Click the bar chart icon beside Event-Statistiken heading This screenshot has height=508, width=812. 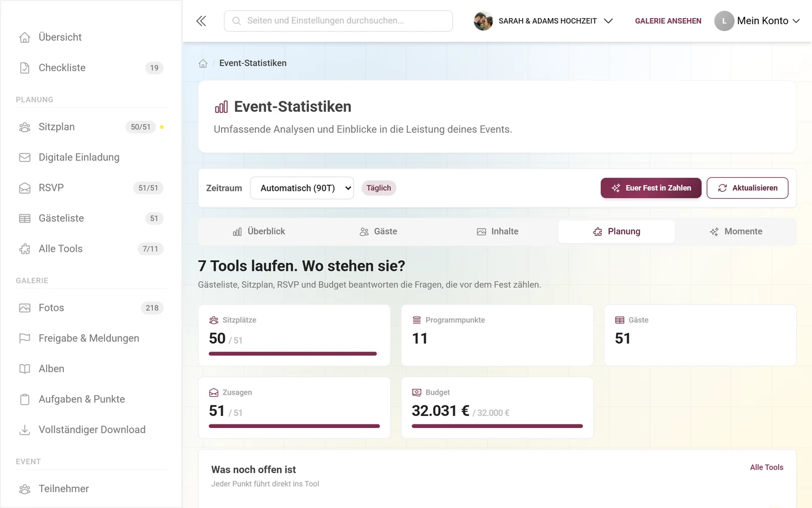pos(221,107)
